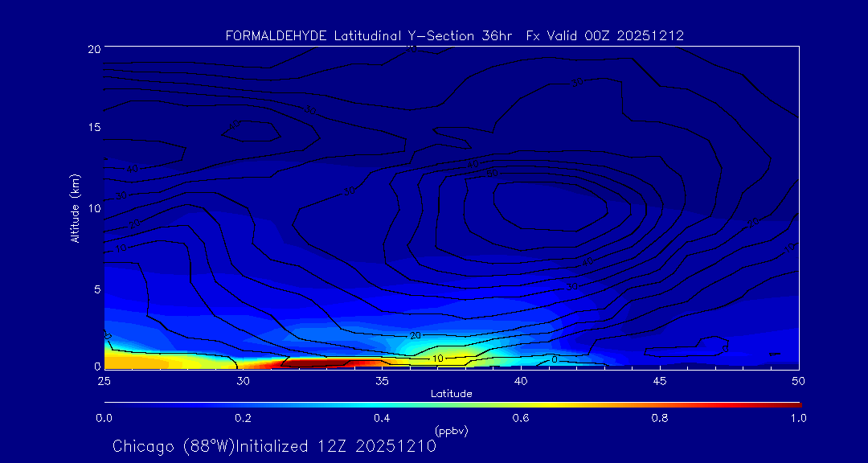Screen dimensions: 868x463
Task: Click the dark red end of the color bar
Action: [x=794, y=405]
